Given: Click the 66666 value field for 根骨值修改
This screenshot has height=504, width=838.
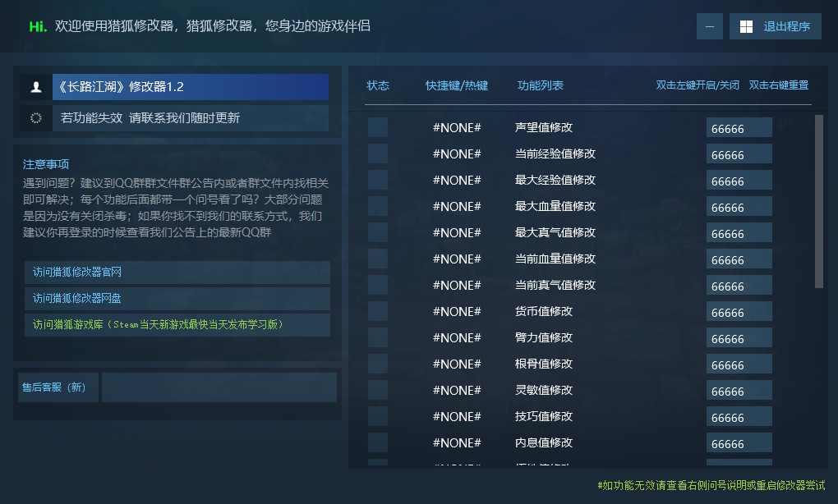Looking at the screenshot, I should [739, 364].
